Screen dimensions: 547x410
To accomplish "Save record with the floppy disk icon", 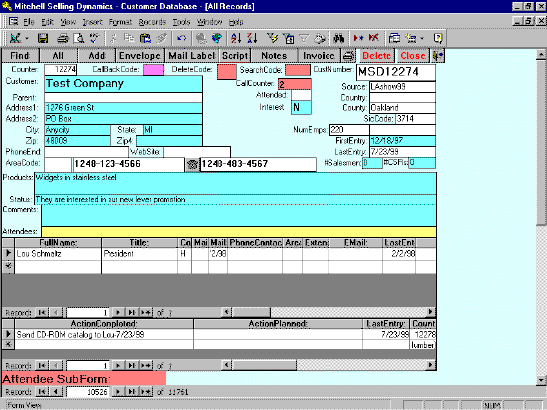I will point(43,38).
